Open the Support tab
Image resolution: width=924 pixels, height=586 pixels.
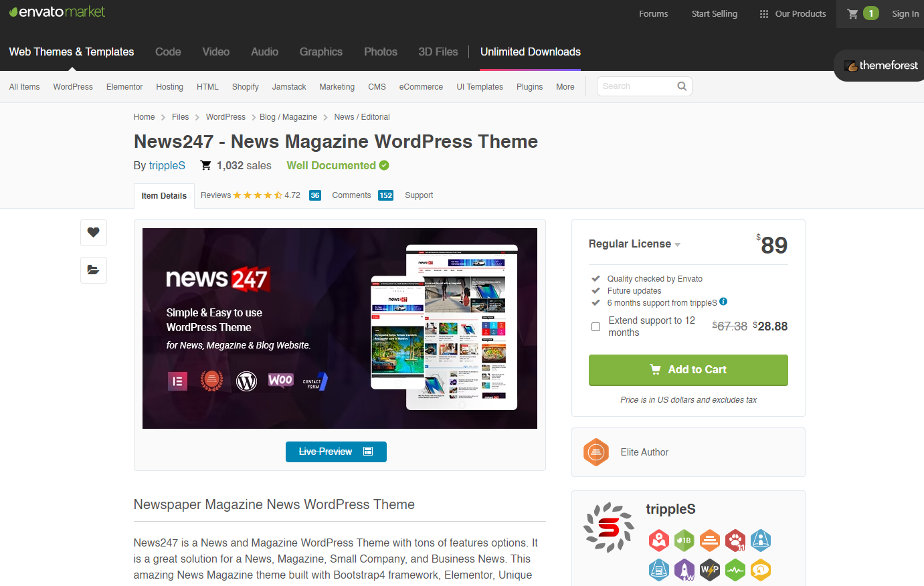[x=419, y=195]
